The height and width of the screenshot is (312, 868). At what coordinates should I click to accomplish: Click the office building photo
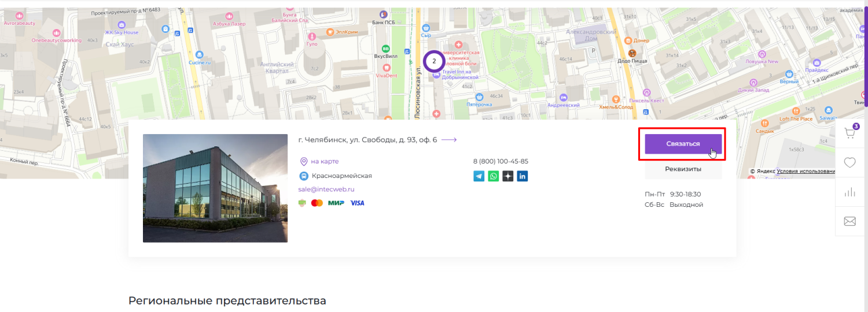pos(215,188)
